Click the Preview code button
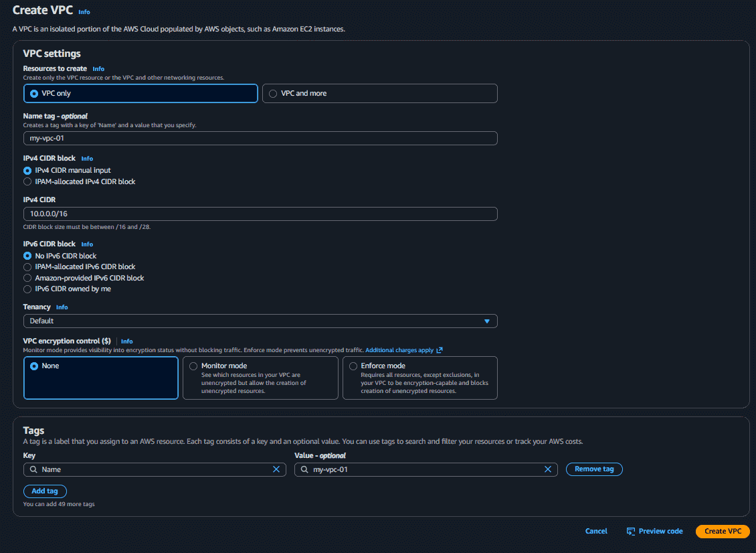This screenshot has height=553, width=756. click(x=655, y=532)
